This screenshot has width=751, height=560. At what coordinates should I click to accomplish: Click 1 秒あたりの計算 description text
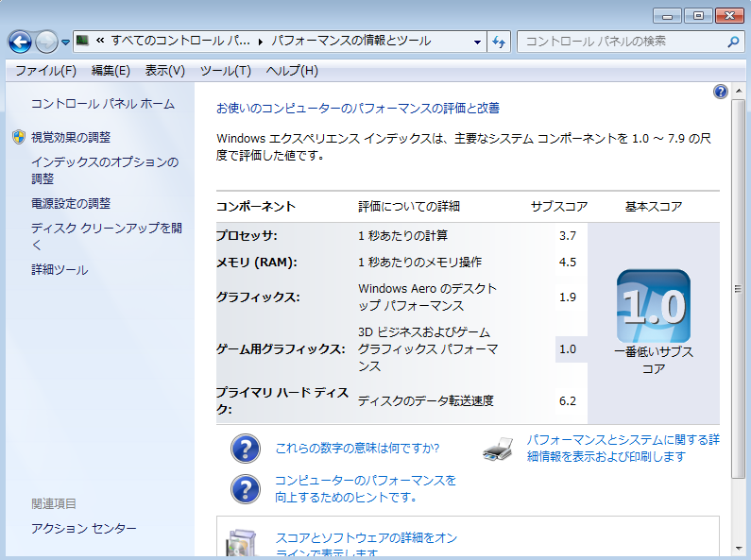tap(402, 235)
